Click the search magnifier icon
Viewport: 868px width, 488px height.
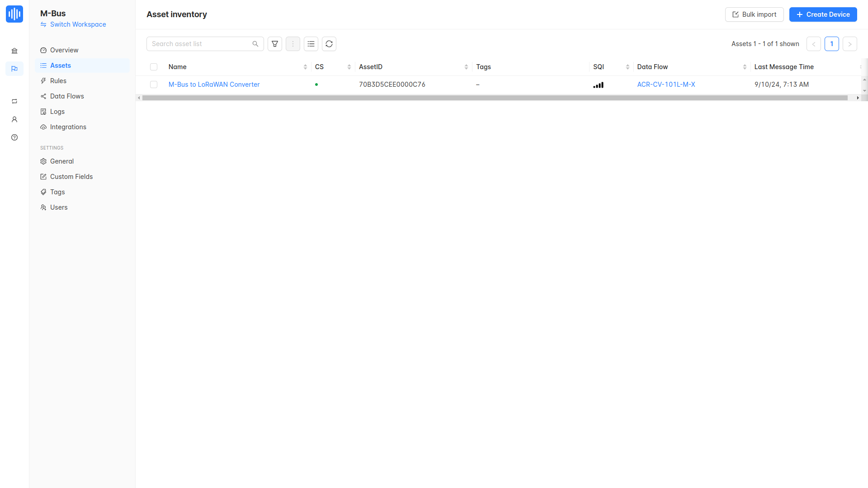255,44
